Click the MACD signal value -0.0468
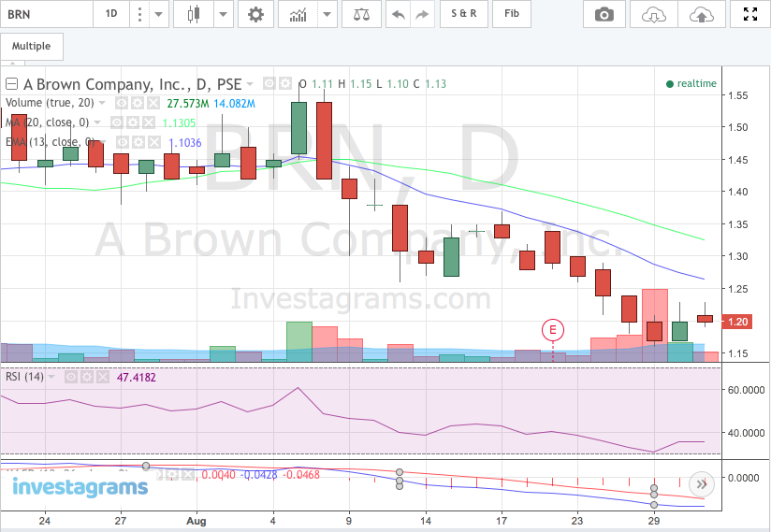The height and width of the screenshot is (532, 771). click(x=302, y=475)
